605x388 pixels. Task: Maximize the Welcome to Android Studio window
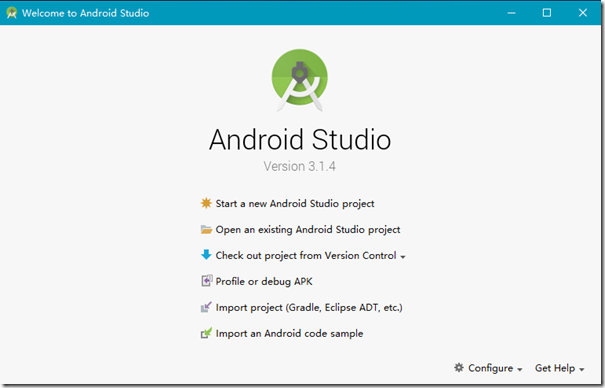(x=547, y=13)
